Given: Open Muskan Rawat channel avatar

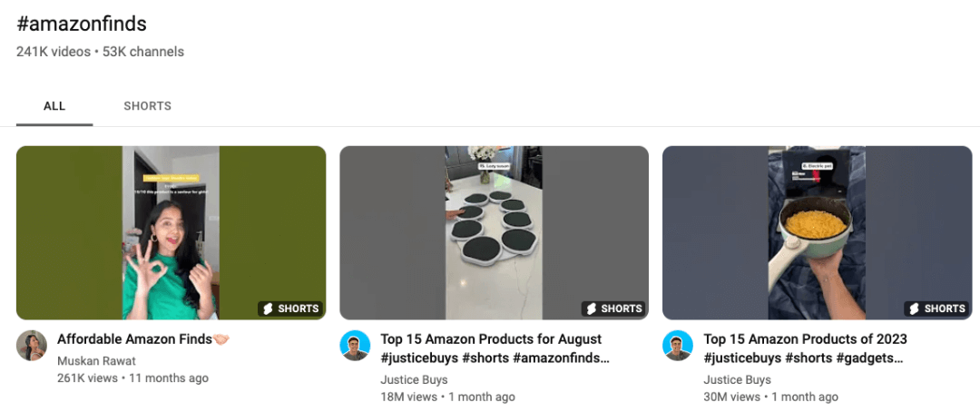Looking at the screenshot, I should [x=31, y=345].
